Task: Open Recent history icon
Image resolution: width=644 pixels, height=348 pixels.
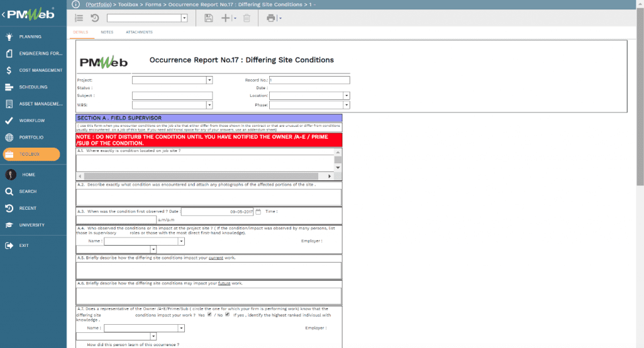Action: (9, 208)
